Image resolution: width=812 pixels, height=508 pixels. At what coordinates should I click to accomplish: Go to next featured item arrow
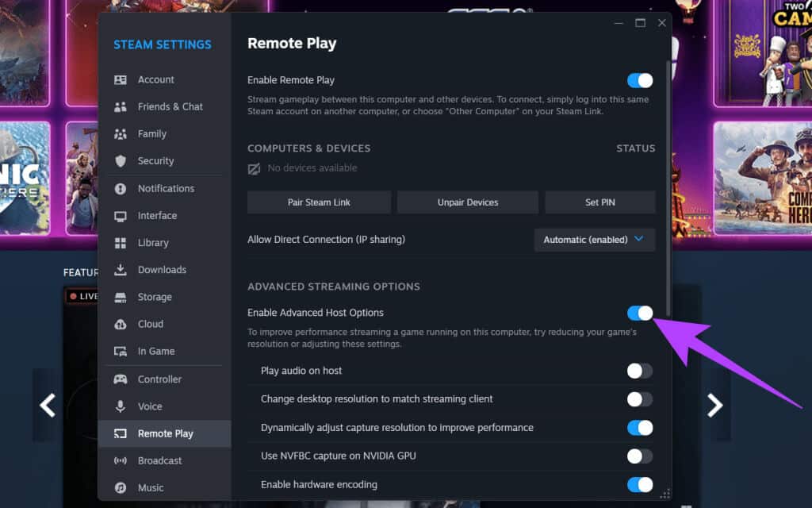[714, 405]
